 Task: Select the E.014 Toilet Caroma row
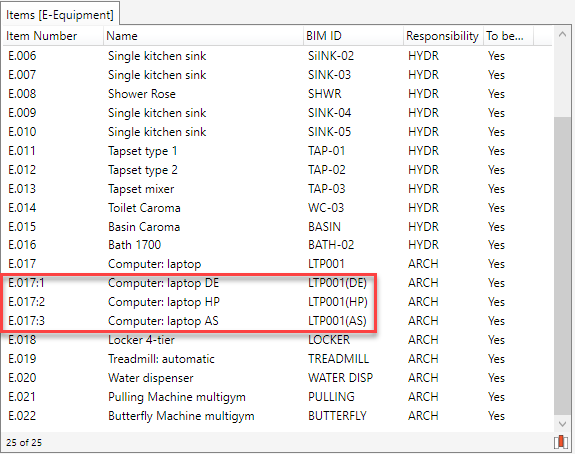tap(277, 208)
